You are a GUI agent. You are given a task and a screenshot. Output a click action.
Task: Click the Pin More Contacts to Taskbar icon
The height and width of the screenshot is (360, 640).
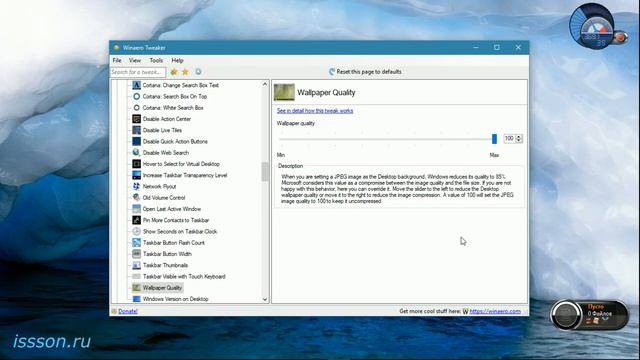[x=136, y=220]
